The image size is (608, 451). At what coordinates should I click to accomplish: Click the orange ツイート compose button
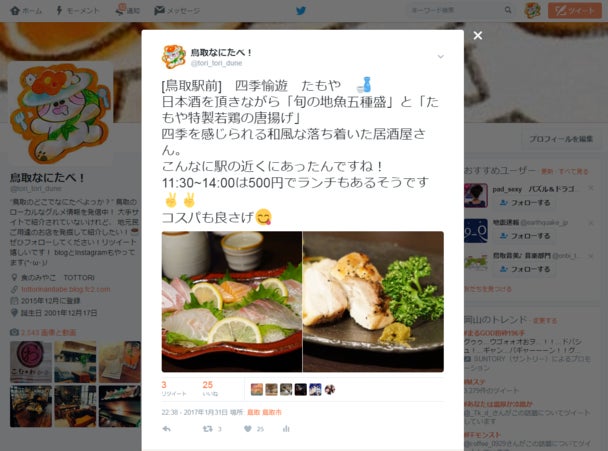pos(574,10)
